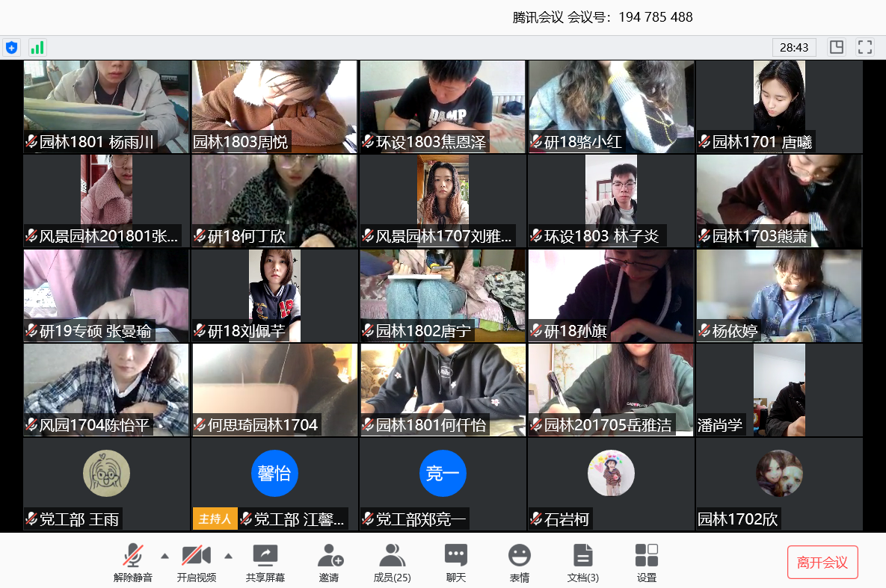The height and width of the screenshot is (588, 886).
Task: Switch the video grid layout view
Action: [x=837, y=48]
